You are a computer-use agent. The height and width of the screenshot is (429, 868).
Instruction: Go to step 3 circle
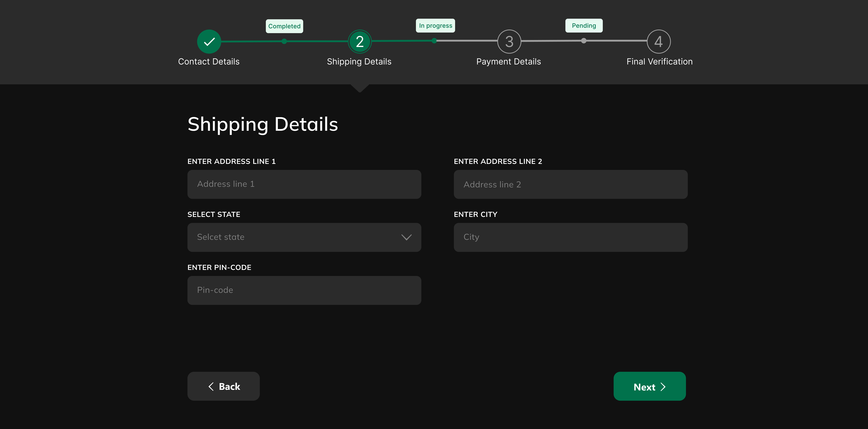tap(509, 41)
